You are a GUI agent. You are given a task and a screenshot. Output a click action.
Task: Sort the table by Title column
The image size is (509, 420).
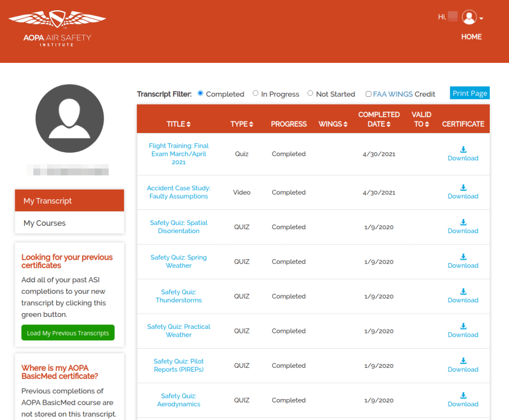tap(178, 124)
